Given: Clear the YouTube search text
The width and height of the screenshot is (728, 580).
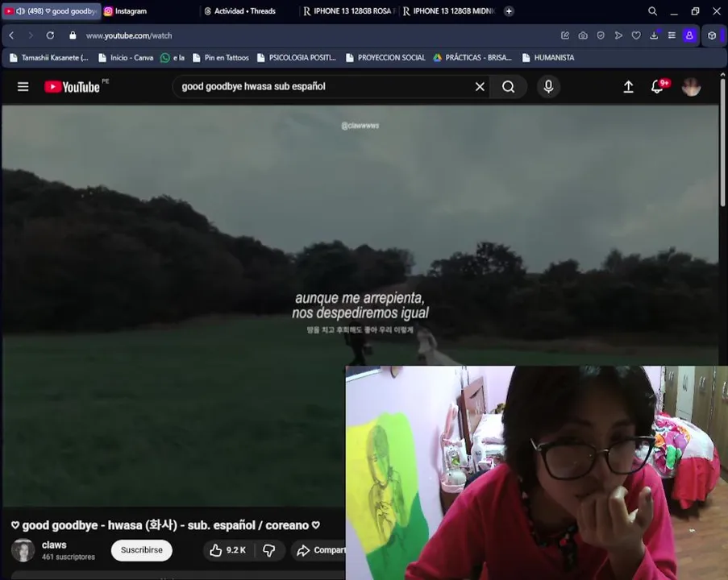Looking at the screenshot, I should (480, 87).
